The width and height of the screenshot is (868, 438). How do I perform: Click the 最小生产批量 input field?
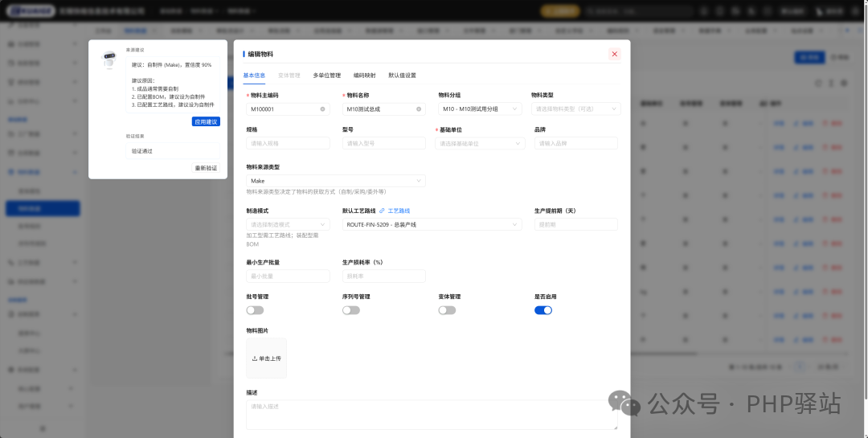click(288, 276)
